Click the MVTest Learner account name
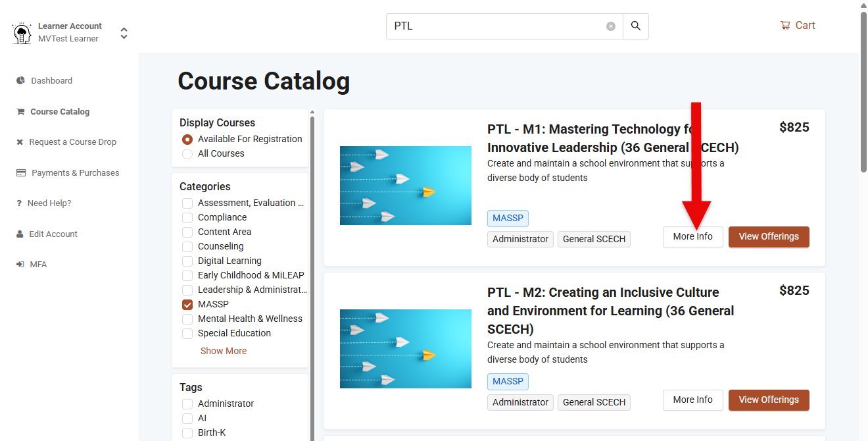The width and height of the screenshot is (868, 441). [68, 39]
